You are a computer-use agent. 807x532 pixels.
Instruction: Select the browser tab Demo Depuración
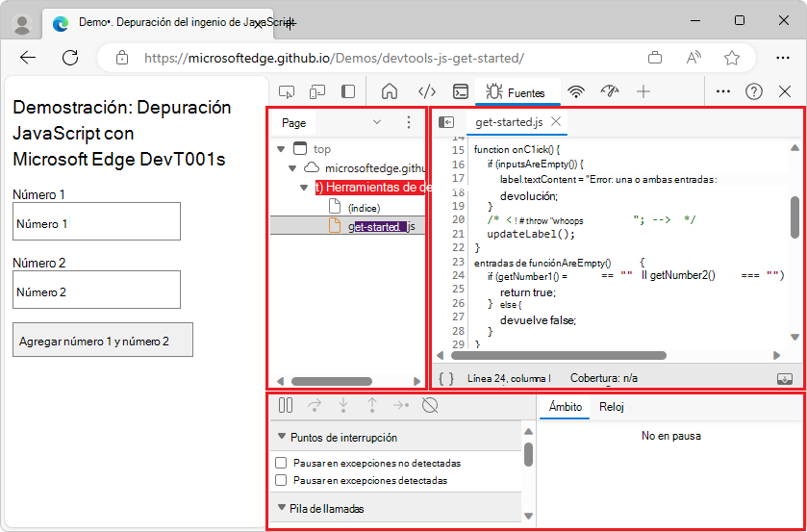tap(157, 23)
